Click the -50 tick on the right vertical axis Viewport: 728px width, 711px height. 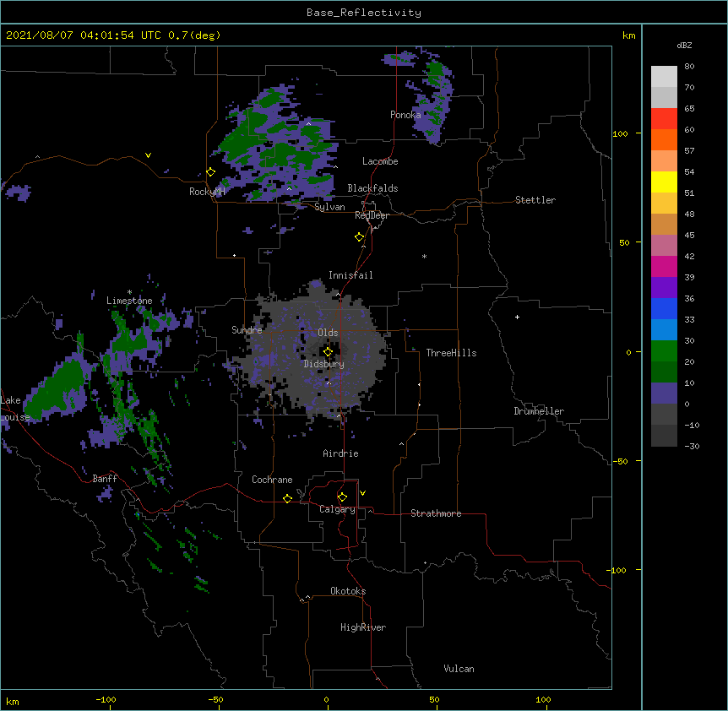(620, 461)
